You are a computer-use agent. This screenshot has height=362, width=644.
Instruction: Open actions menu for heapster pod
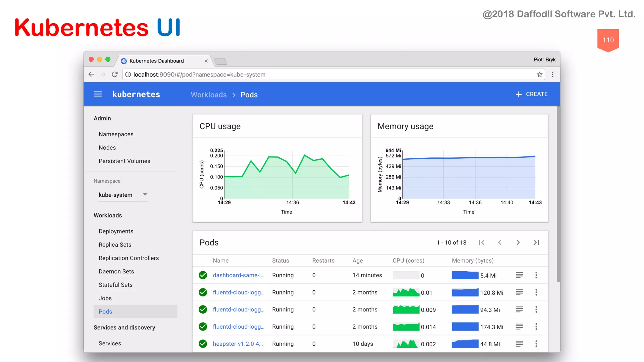(536, 344)
